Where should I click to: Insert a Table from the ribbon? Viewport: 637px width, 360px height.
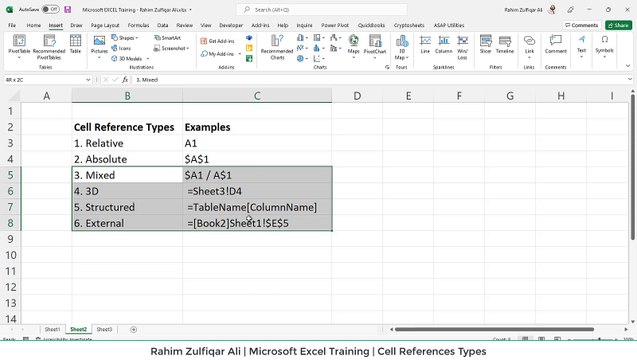coord(76,44)
